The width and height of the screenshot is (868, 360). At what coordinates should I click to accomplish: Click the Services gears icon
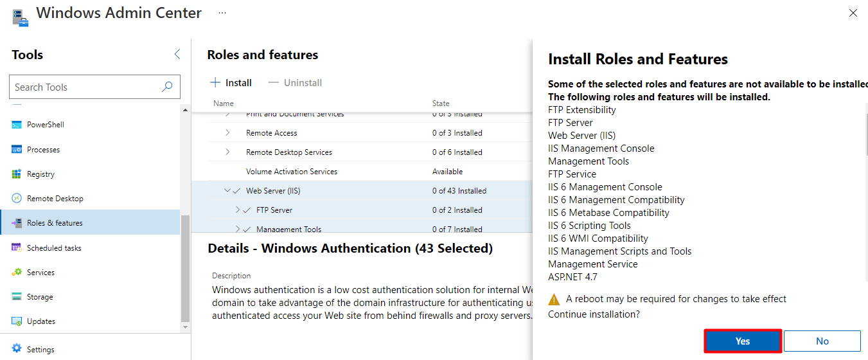(17, 273)
